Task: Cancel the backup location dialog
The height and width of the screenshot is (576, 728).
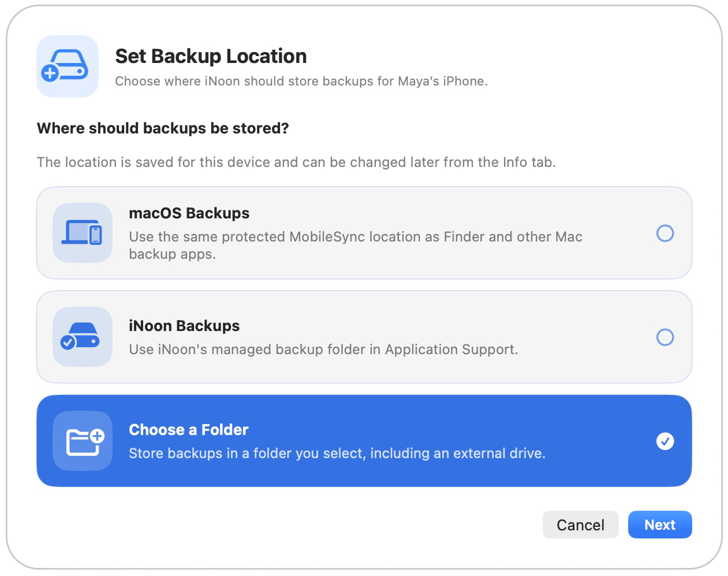Action: [580, 525]
